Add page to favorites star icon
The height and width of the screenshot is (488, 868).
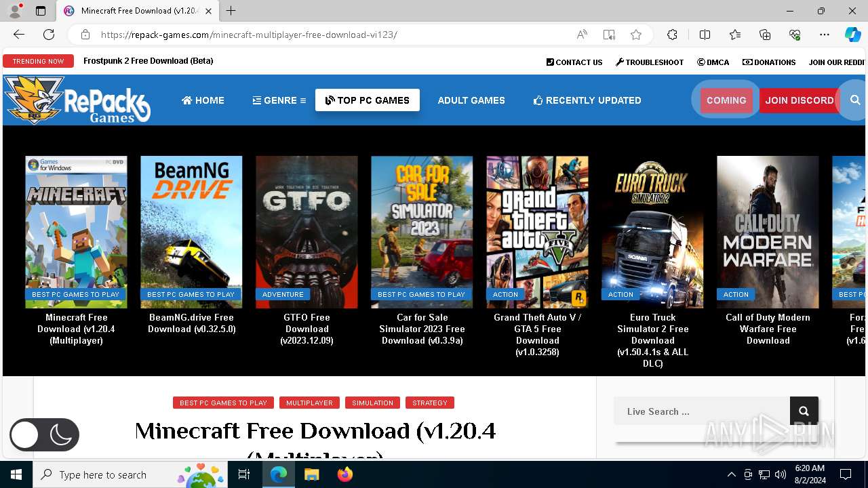pos(635,35)
